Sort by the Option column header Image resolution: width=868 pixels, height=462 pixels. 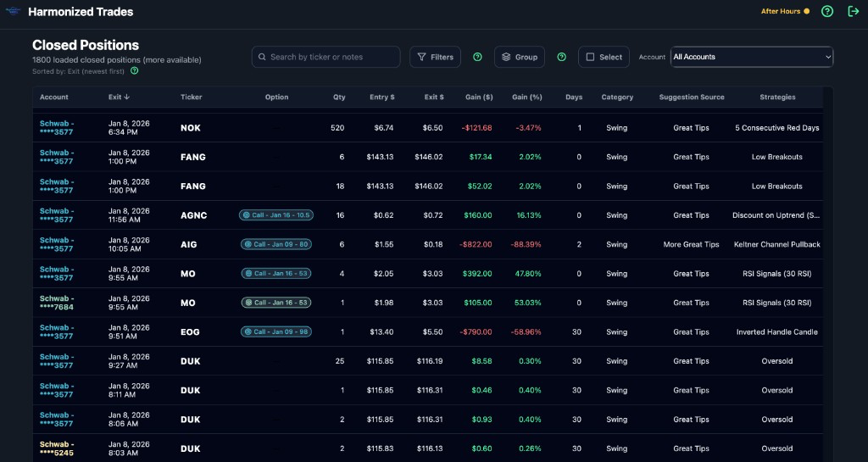tap(276, 97)
